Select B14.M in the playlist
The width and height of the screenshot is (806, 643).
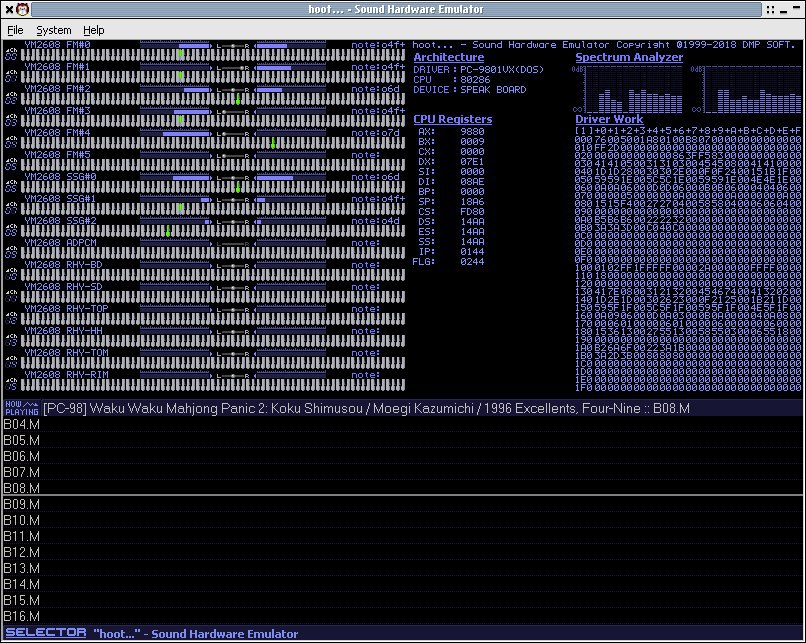tap(403, 584)
